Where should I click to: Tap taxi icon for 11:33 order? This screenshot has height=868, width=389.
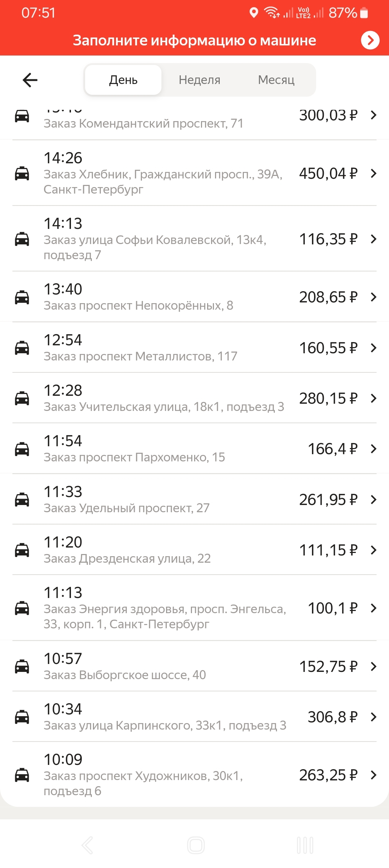coord(22,500)
